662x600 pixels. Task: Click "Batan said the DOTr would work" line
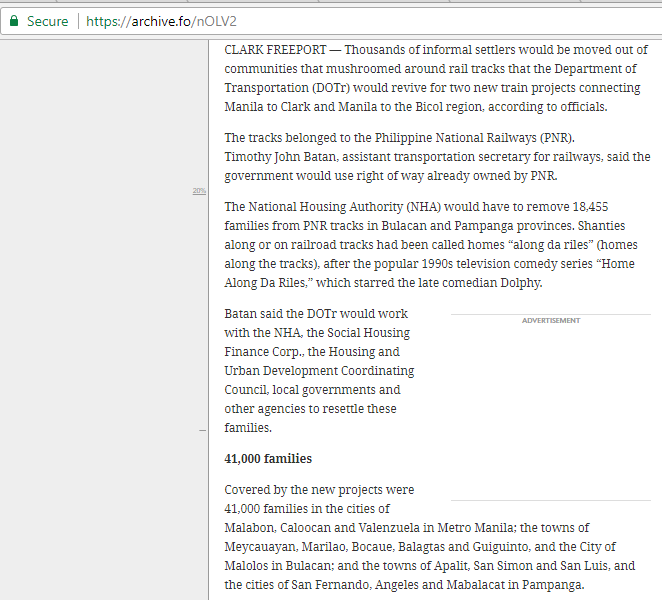(316, 314)
